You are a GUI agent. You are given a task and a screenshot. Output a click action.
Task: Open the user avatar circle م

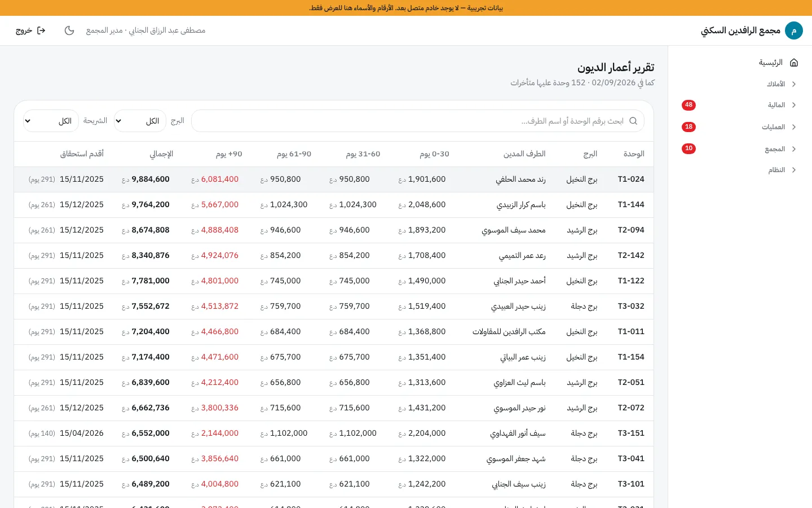[794, 30]
